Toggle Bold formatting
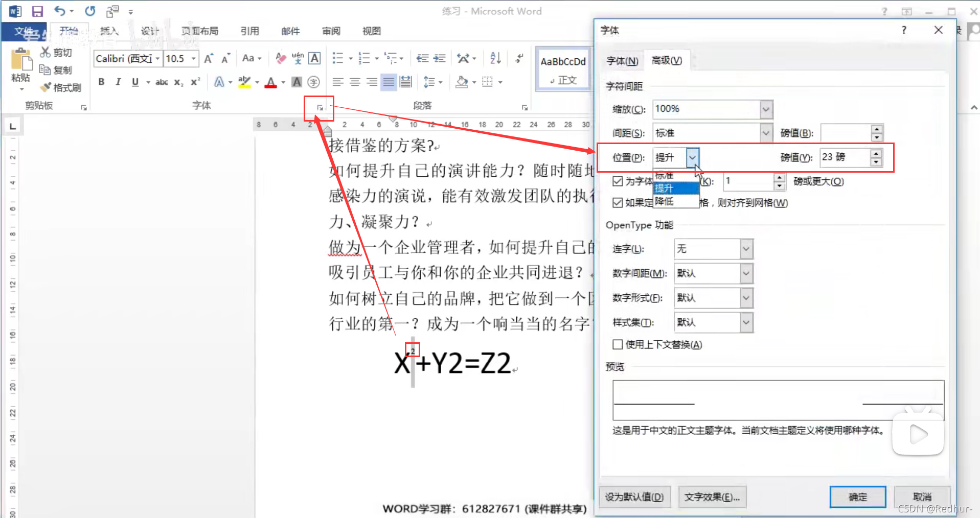This screenshot has height=518, width=980. pyautogui.click(x=101, y=82)
